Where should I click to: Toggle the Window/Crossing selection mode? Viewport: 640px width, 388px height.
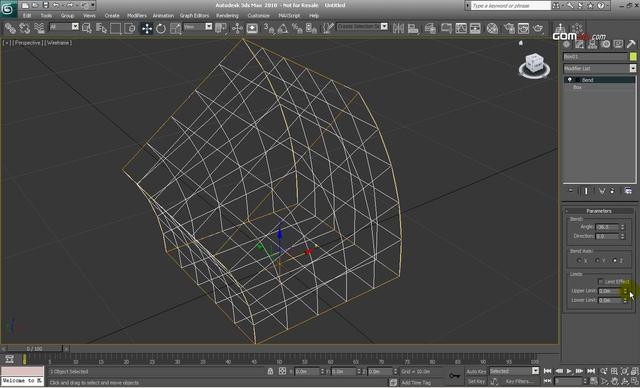coord(130,28)
